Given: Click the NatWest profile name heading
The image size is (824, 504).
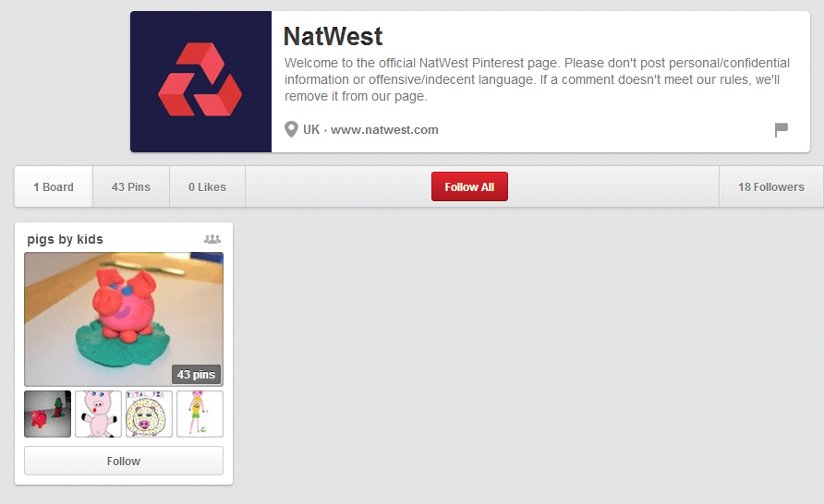Looking at the screenshot, I should click(333, 37).
